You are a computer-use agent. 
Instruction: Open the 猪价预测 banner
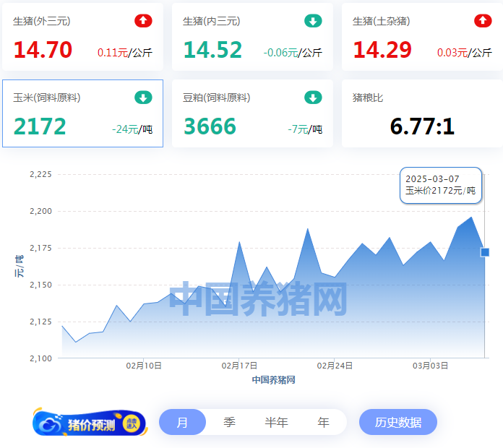click(90, 422)
